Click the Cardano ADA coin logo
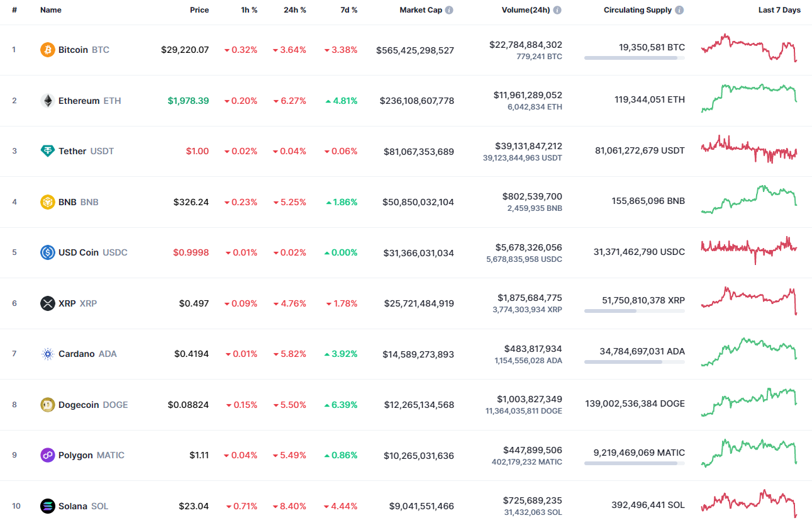812x525 pixels. [x=47, y=354]
